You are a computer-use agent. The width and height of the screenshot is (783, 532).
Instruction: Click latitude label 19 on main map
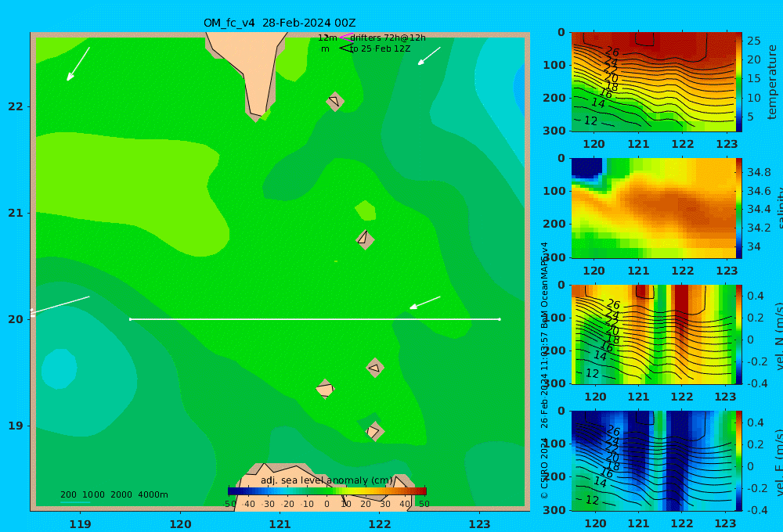click(x=16, y=426)
